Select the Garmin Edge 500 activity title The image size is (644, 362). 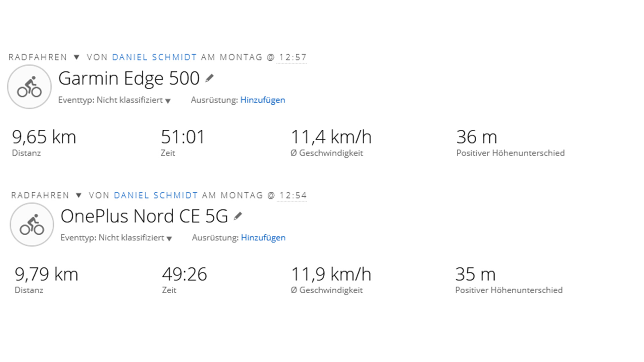(x=129, y=78)
